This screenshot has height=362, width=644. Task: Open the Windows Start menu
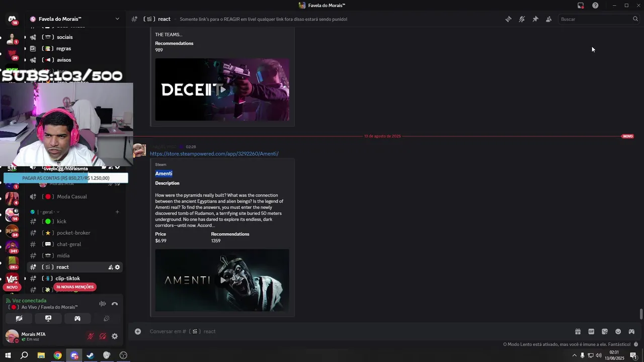coord(8,355)
